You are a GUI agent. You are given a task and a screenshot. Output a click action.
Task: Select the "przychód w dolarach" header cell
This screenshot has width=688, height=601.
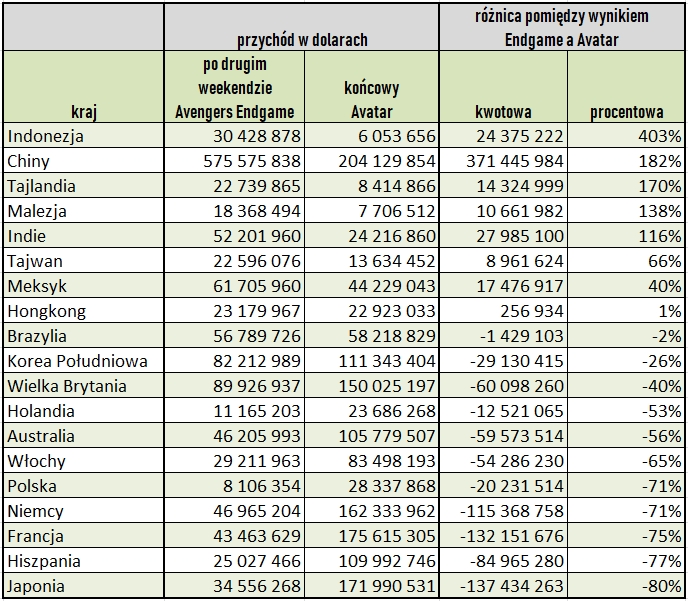(302, 40)
